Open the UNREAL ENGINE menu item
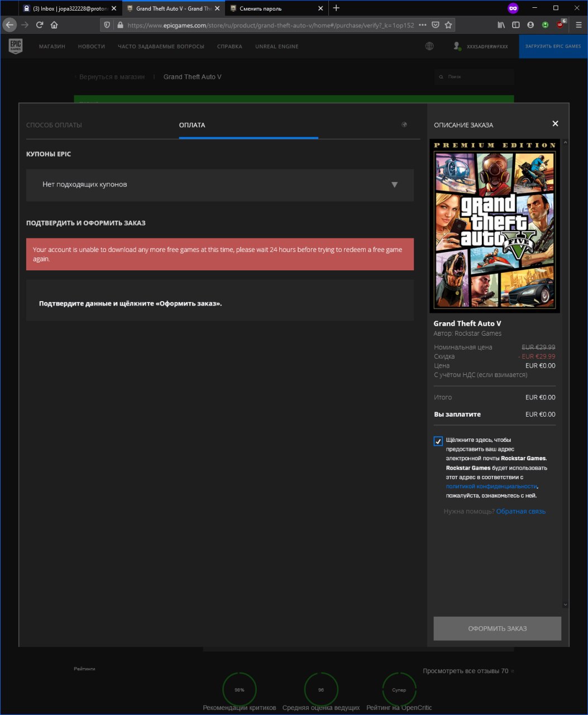 pyautogui.click(x=277, y=46)
